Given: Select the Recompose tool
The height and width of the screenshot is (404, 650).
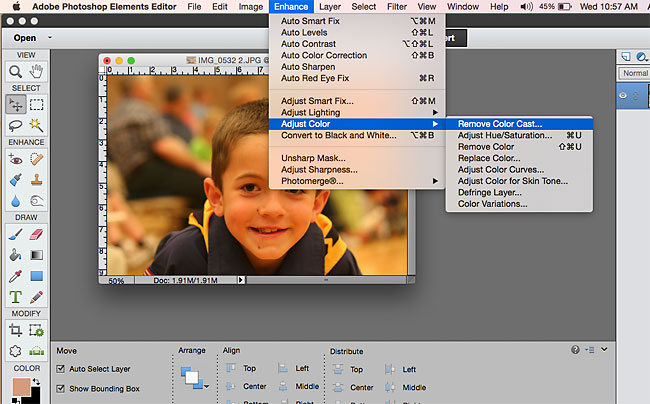Looking at the screenshot, I should 36,330.
